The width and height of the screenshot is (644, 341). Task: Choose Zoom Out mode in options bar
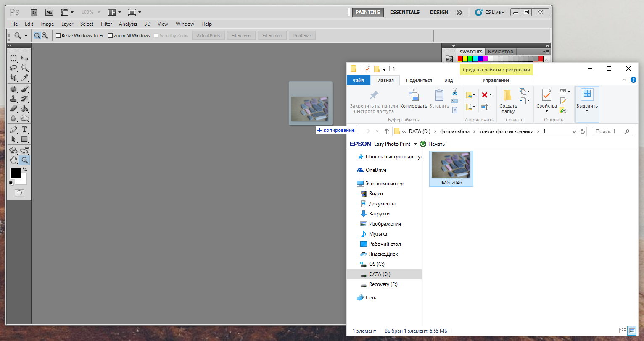coord(45,36)
